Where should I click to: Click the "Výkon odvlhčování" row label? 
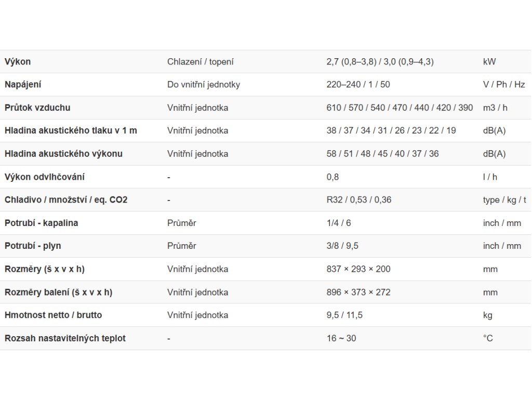45,177
